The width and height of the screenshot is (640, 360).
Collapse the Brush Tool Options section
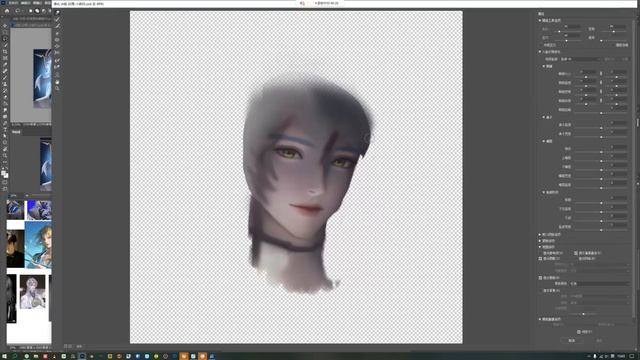click(540, 20)
